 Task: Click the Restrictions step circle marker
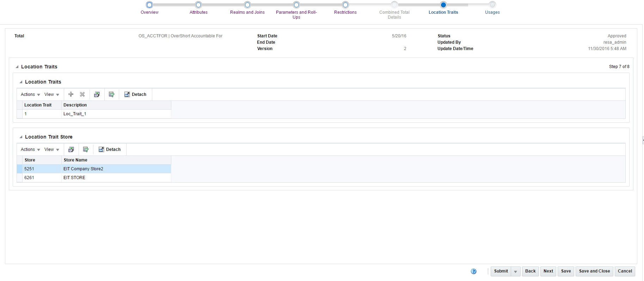tap(345, 5)
